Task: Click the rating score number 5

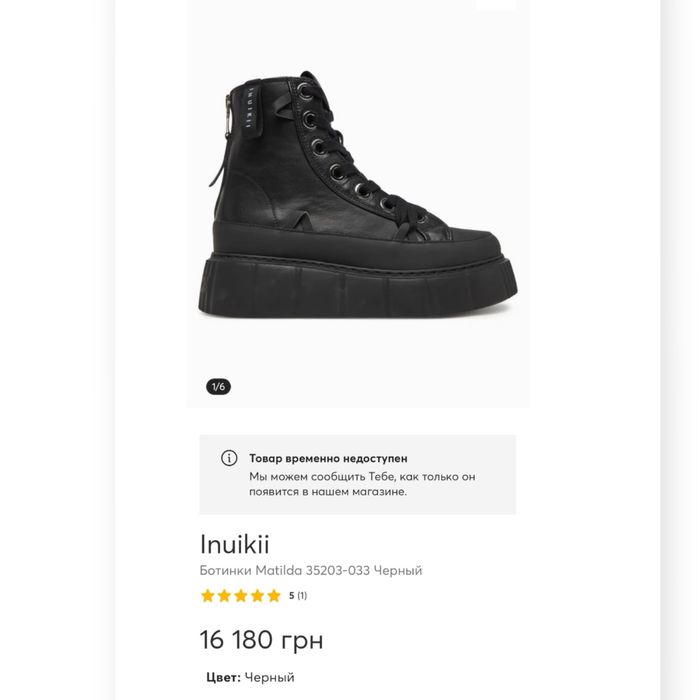Action: pyautogui.click(x=291, y=596)
